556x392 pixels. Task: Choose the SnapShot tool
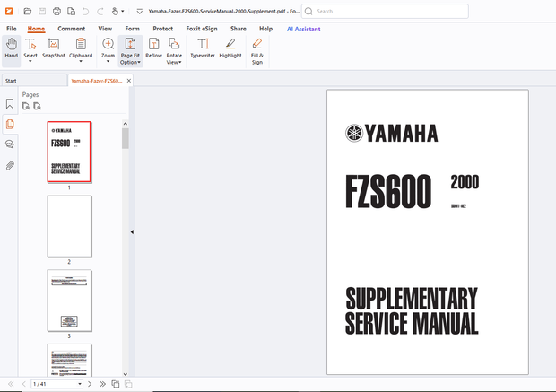(54, 48)
